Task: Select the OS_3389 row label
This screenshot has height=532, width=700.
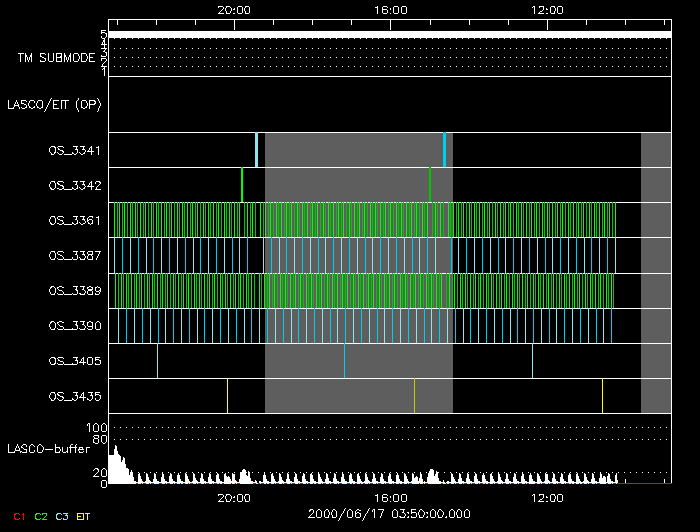Action: 74,291
